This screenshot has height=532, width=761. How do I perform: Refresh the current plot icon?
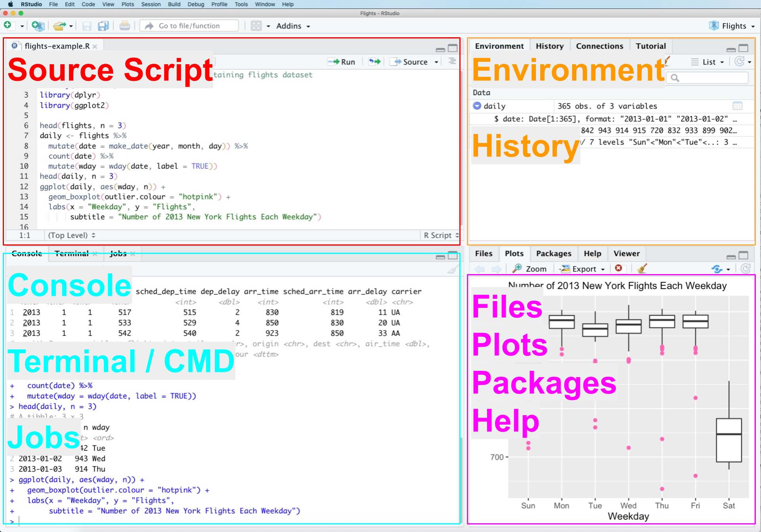coord(746,269)
